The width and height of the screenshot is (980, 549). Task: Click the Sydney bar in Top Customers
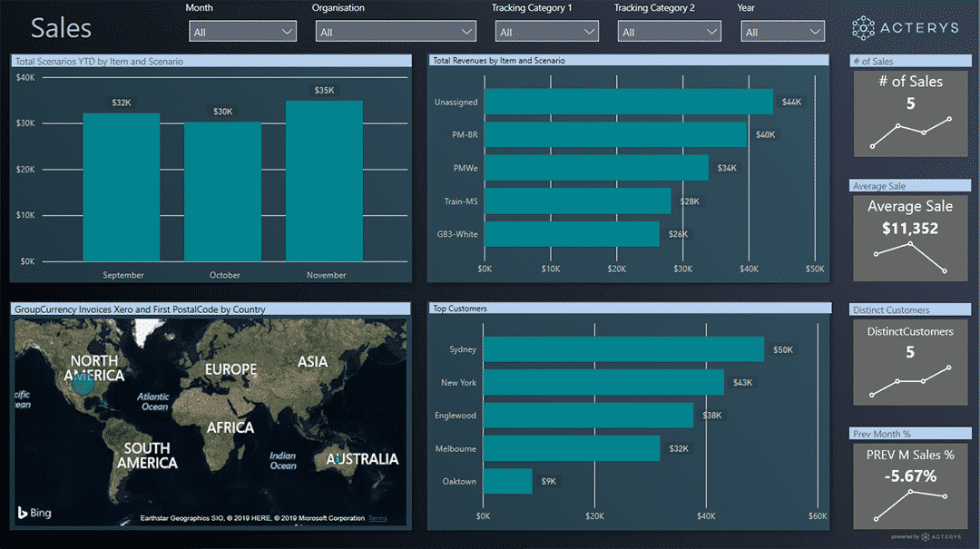tap(622, 349)
